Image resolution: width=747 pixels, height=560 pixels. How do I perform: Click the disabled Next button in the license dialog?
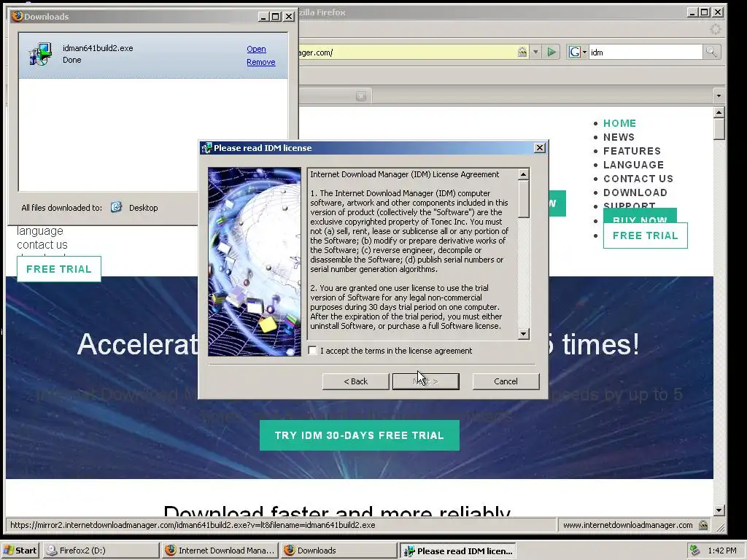[426, 381]
